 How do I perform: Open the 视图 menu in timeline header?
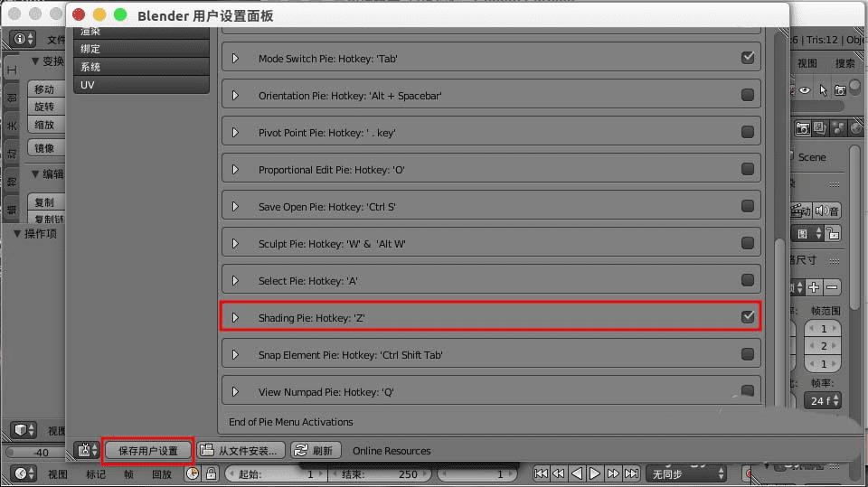tap(58, 474)
